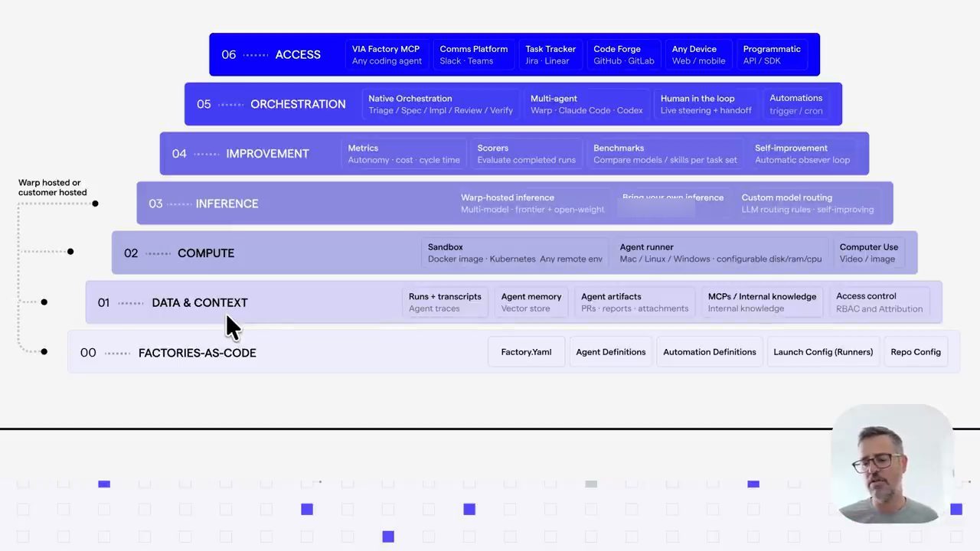Click the presenter webcam thumbnail

coord(892,465)
